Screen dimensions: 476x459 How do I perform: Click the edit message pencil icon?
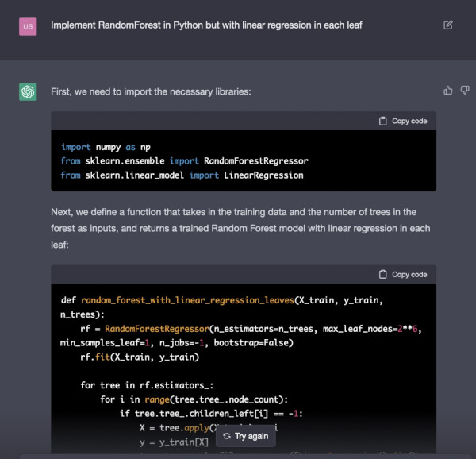(448, 25)
